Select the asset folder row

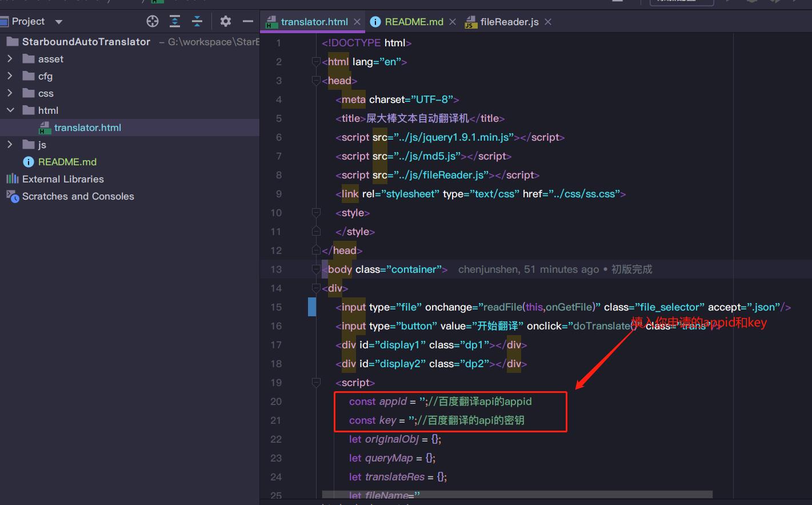[x=130, y=59]
